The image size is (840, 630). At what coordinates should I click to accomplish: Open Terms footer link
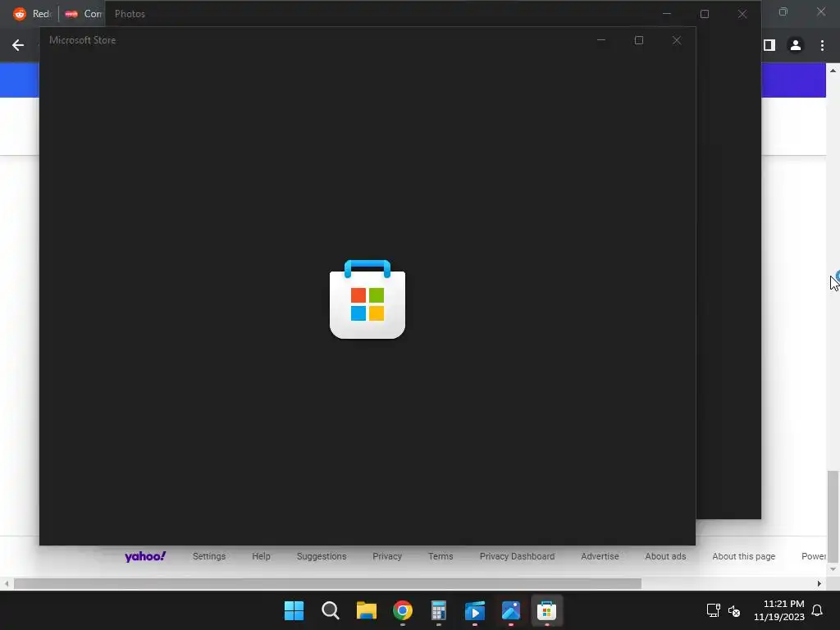click(x=441, y=556)
